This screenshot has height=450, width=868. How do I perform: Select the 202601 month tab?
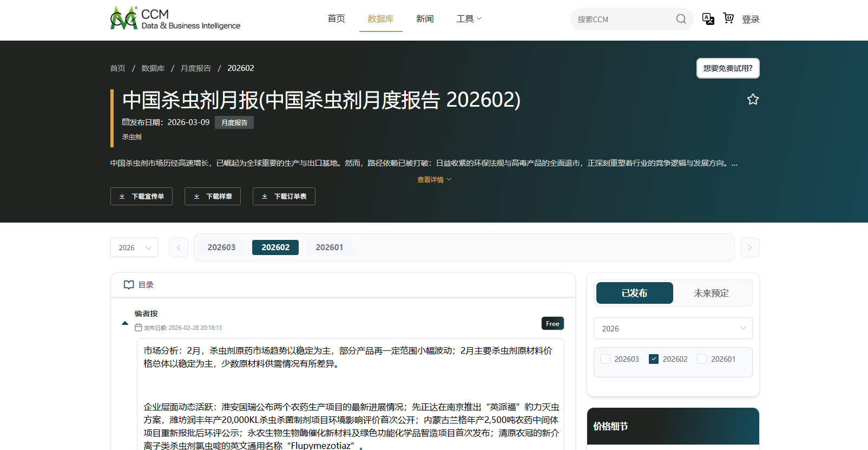pos(329,247)
